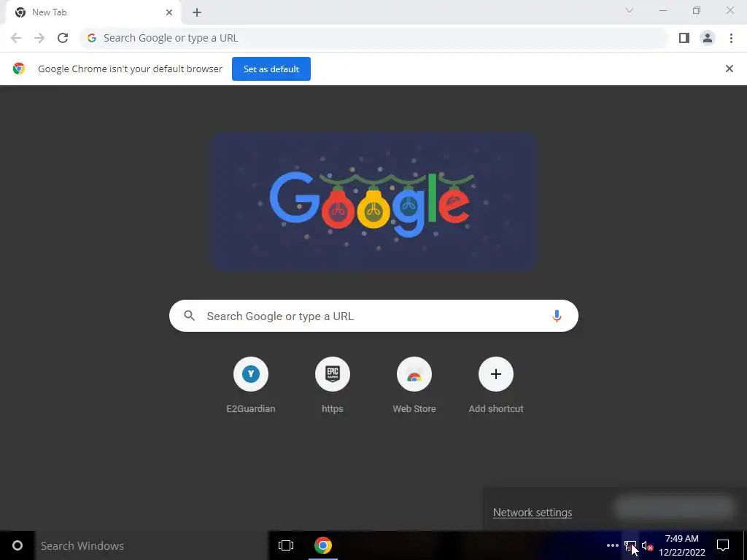The width and height of the screenshot is (747, 560).
Task: Reload the page with the refresh icon
Action: pos(63,38)
